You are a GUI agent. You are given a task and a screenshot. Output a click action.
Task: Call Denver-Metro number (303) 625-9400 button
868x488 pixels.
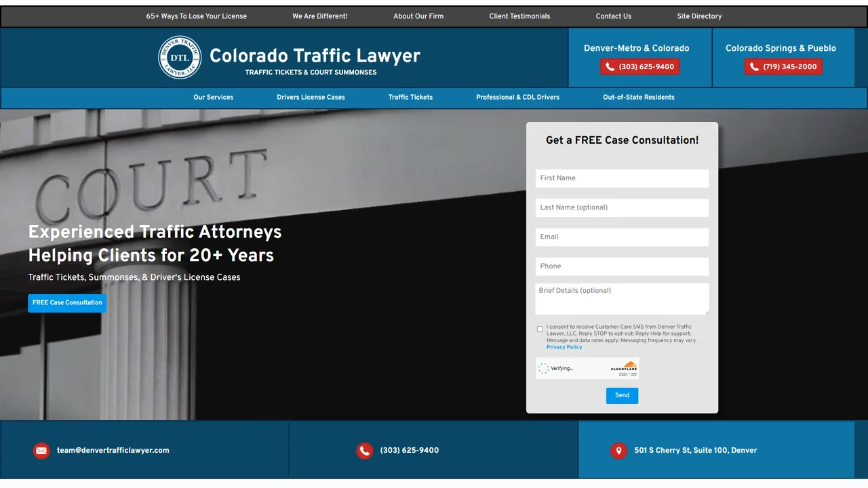coord(639,67)
